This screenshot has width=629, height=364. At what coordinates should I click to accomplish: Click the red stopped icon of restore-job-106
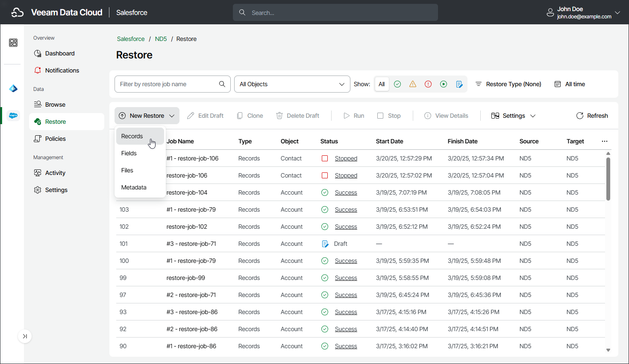(325, 175)
